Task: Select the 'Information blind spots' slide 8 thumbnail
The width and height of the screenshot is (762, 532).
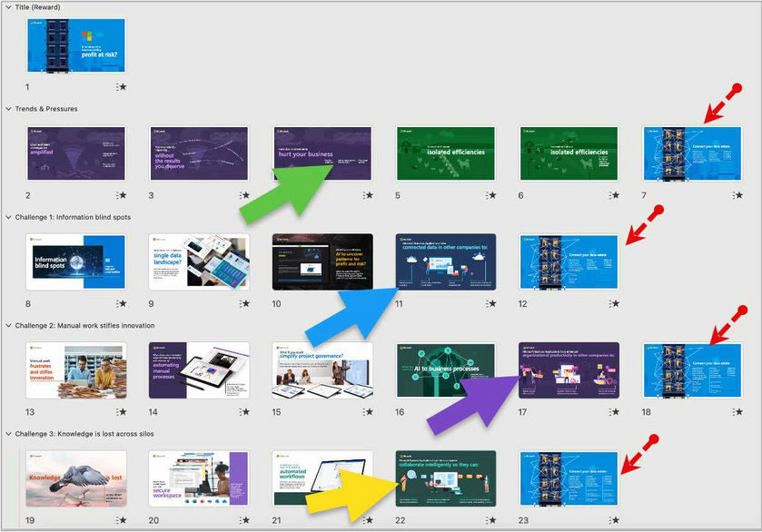Action: [75, 261]
